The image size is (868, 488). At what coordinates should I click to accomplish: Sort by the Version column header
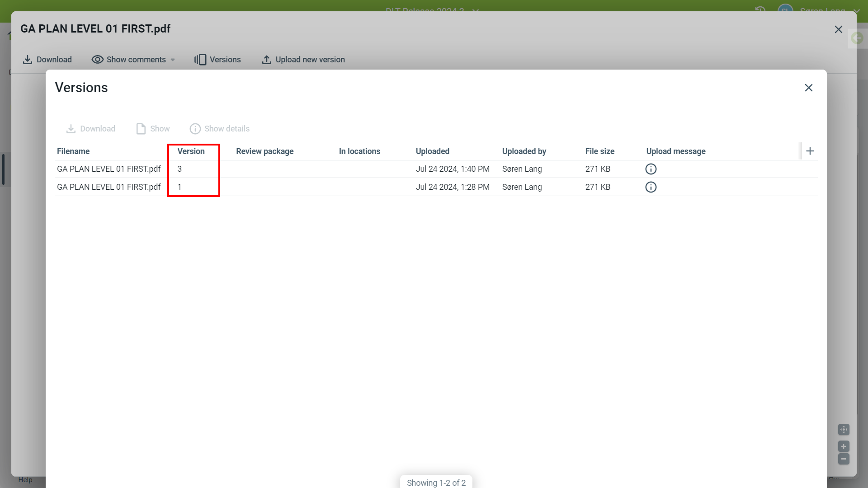191,151
